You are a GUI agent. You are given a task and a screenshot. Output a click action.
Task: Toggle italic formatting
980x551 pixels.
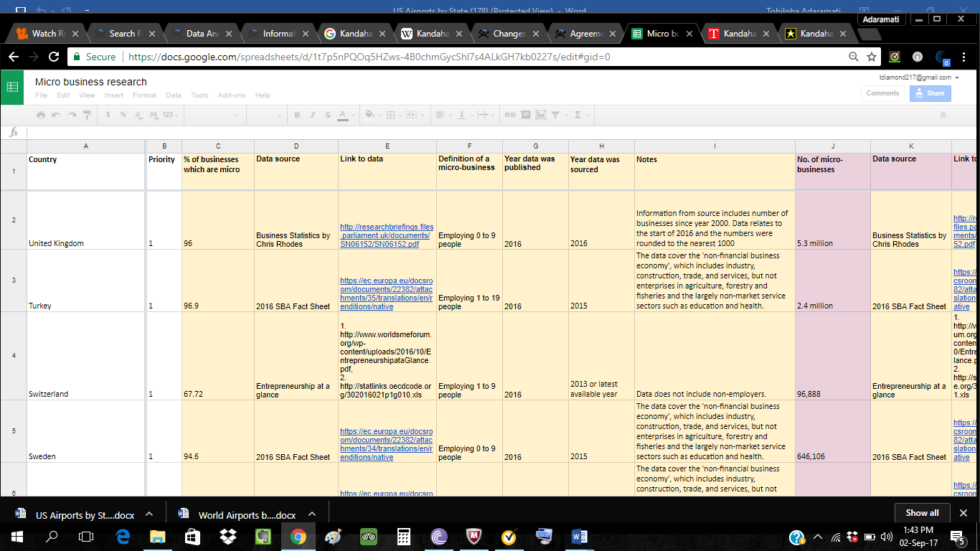pos(313,115)
